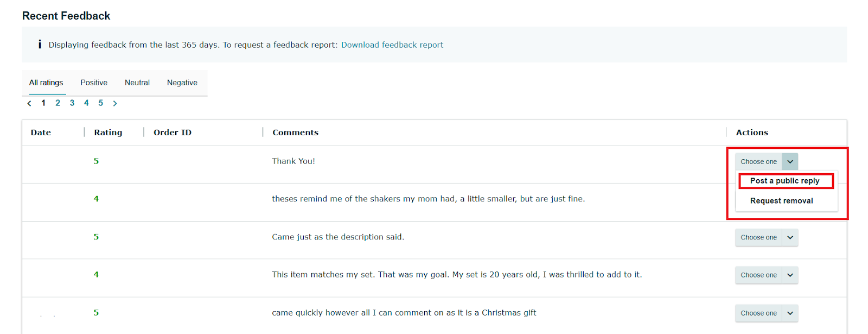
Task: Select 'Post a public reply'
Action: click(x=785, y=180)
